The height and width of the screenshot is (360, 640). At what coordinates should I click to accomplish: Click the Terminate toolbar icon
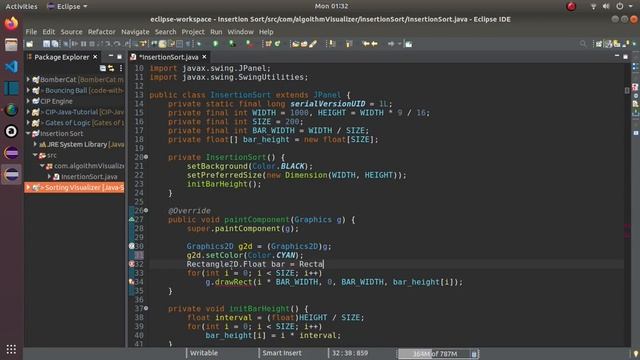pyautogui.click(x=92, y=44)
